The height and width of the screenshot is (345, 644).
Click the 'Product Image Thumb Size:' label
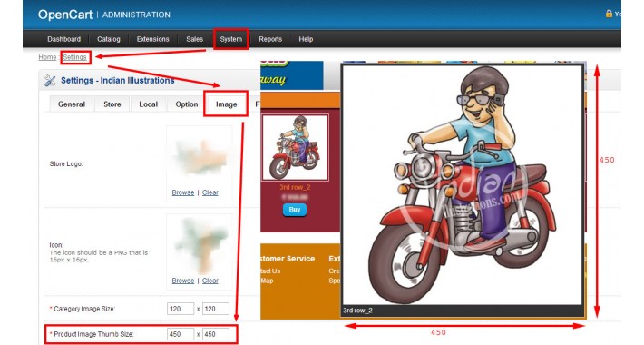pos(93,334)
